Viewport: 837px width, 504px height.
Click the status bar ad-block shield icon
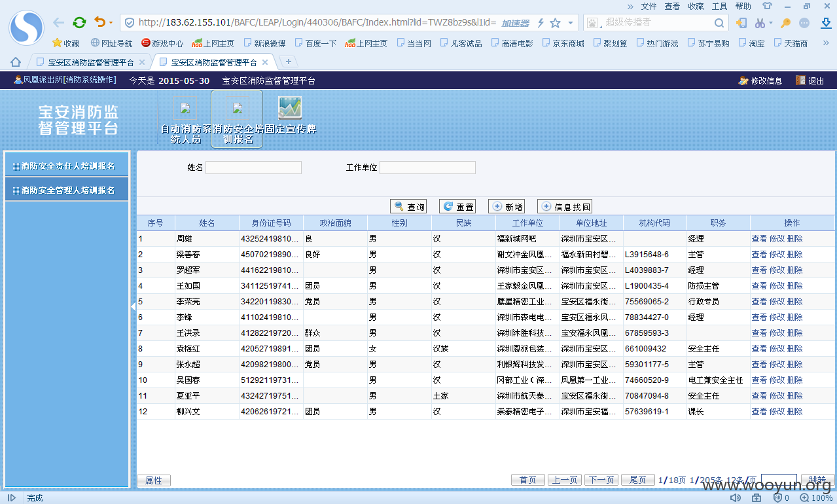[x=778, y=498]
